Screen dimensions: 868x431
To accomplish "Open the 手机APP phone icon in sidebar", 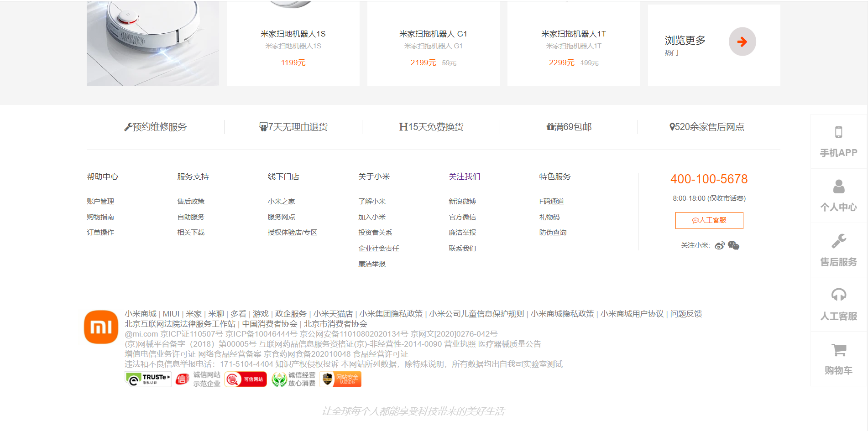I will pyautogui.click(x=838, y=132).
